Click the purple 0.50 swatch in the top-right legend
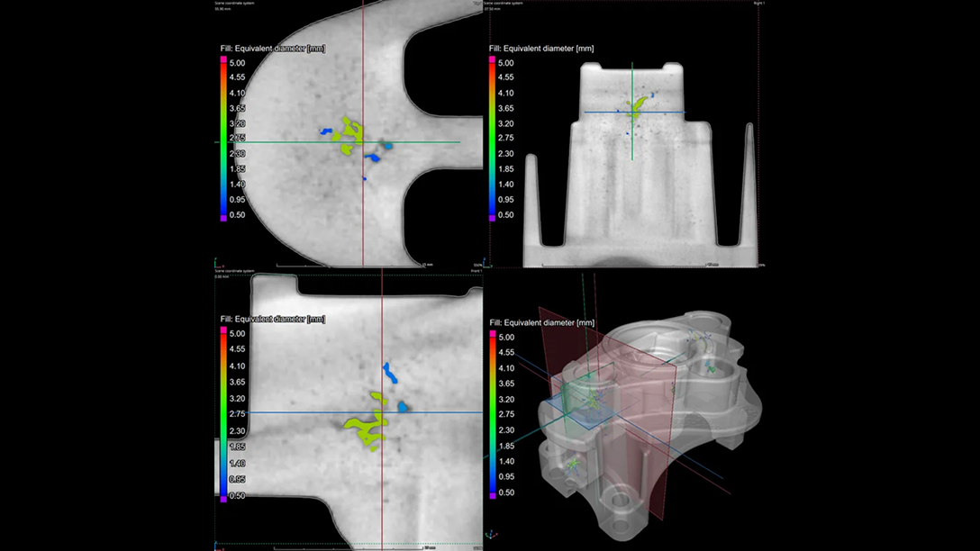 [492, 217]
